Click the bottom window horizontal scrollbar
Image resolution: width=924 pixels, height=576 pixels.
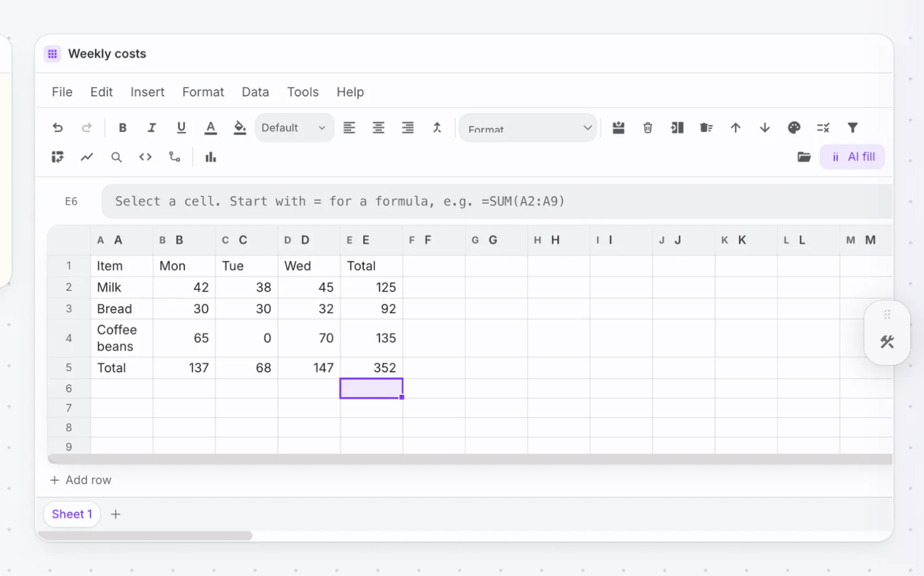[144, 536]
